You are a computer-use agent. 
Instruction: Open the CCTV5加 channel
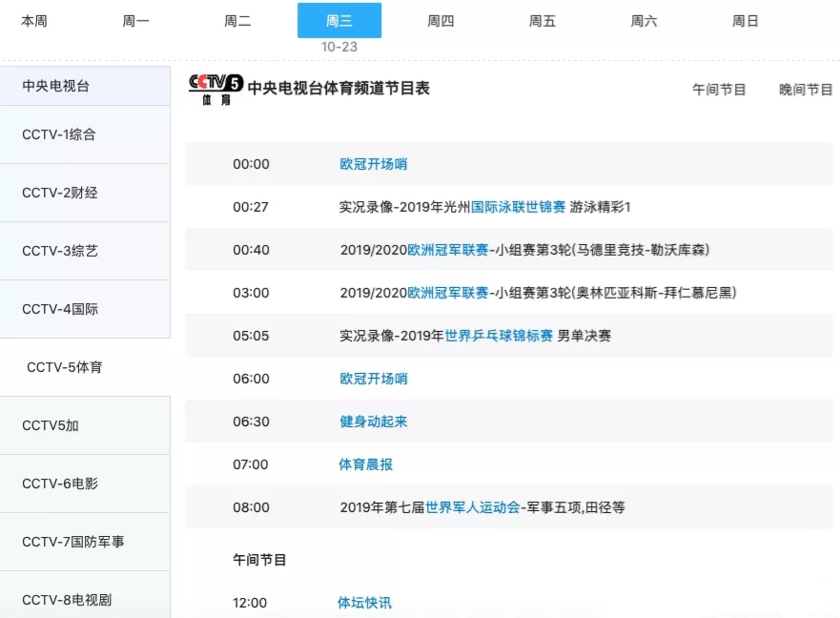click(85, 425)
